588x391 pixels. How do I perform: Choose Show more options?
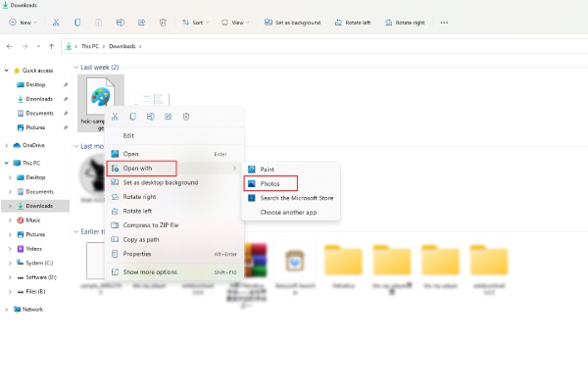pos(174,271)
